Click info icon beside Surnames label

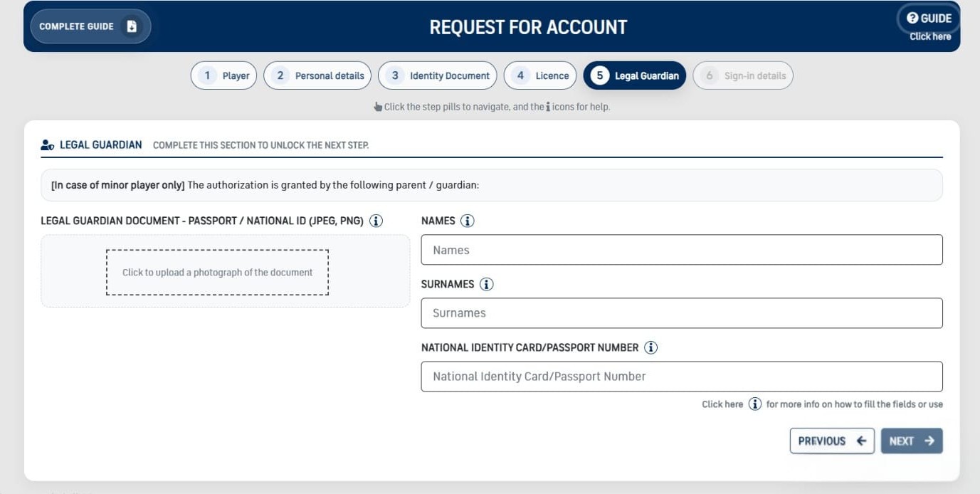click(x=486, y=284)
